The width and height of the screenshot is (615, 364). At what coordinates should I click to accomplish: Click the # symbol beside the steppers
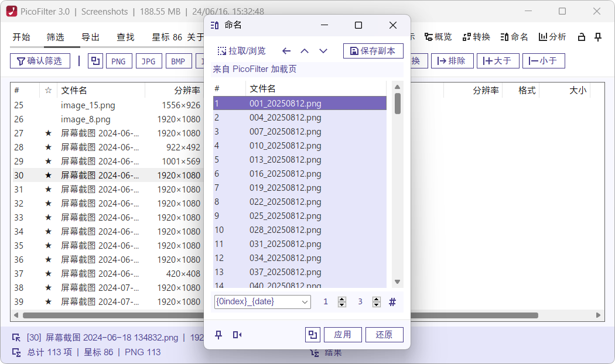[392, 302]
